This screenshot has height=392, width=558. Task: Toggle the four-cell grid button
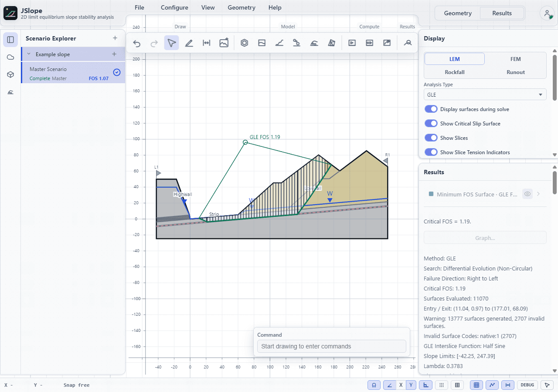[x=457, y=385]
